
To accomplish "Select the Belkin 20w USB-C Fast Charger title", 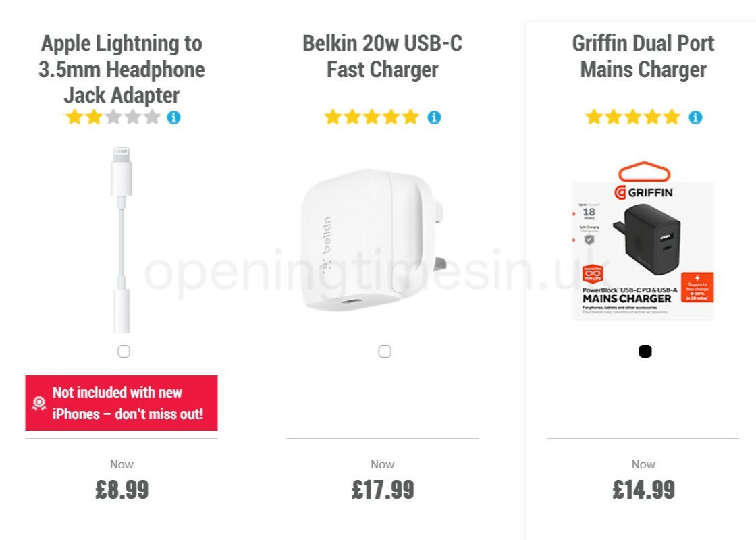I will tap(382, 56).
